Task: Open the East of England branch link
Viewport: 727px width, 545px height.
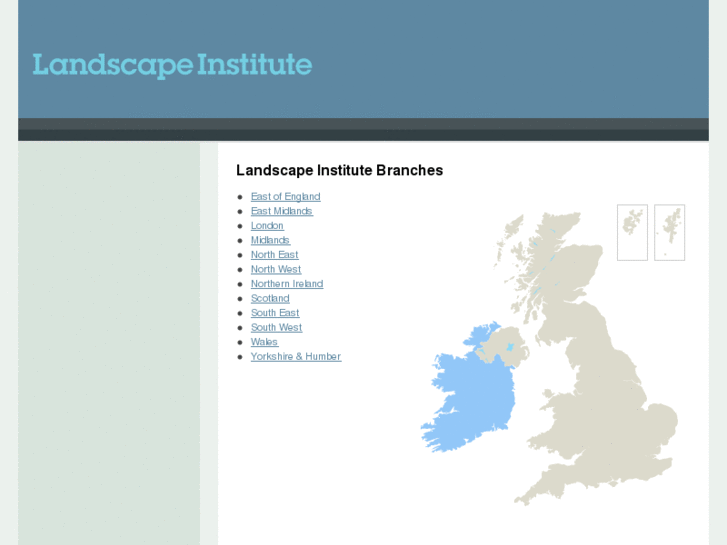Action: [x=286, y=197]
